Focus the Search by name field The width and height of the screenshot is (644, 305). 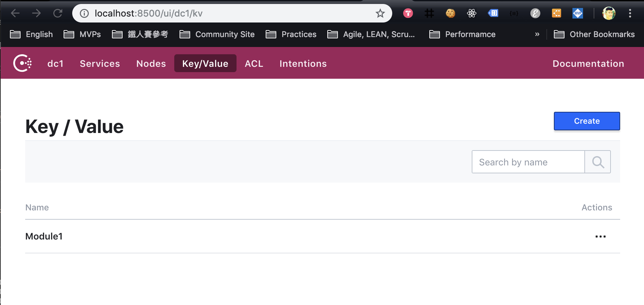tap(528, 162)
